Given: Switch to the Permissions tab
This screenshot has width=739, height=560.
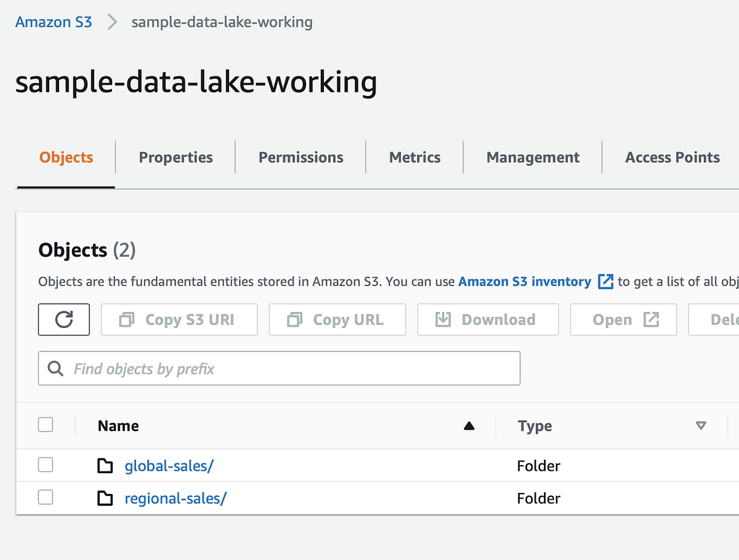Looking at the screenshot, I should [x=301, y=157].
